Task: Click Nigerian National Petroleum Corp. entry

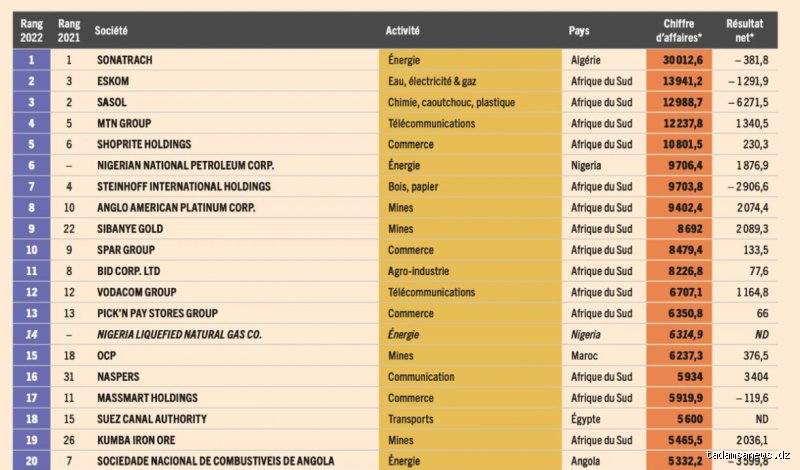Action: [x=185, y=165]
